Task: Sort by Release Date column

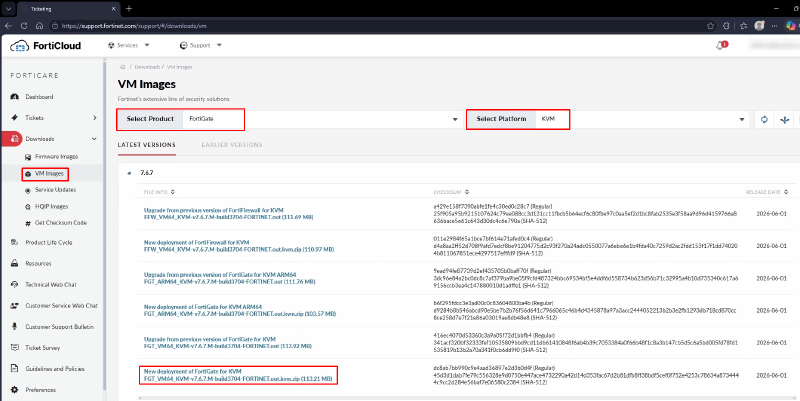Action: (766, 192)
